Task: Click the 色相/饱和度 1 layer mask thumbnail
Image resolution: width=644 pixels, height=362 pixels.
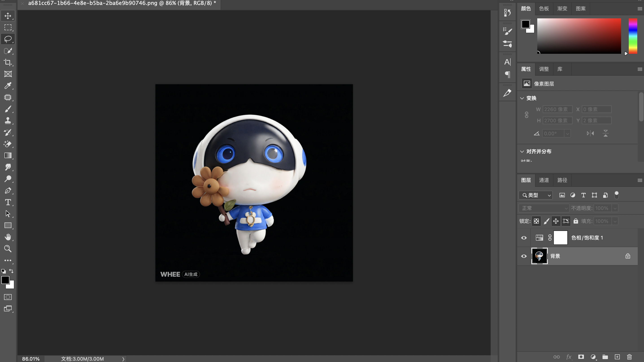Action: click(x=561, y=238)
